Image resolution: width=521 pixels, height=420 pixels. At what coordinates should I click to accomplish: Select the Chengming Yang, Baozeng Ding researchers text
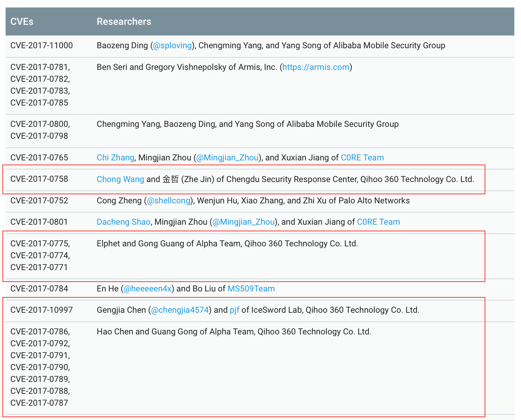click(156, 124)
